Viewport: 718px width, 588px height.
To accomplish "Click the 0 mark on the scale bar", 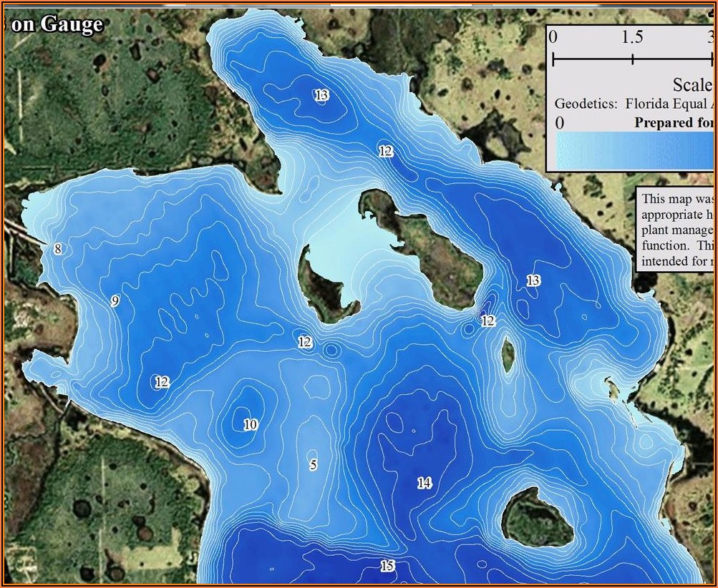I will 553,36.
